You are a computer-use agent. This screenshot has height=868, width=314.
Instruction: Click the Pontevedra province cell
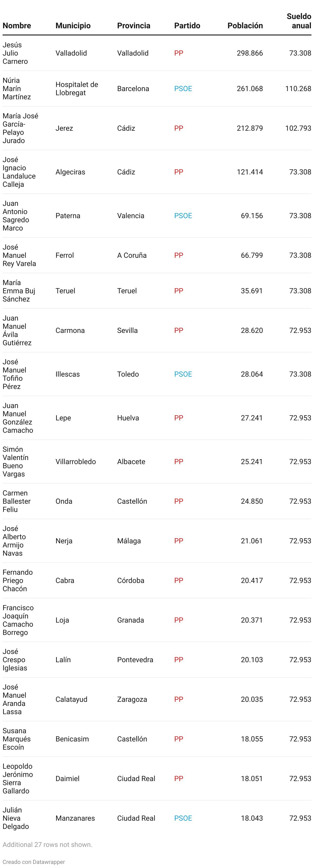tap(135, 660)
